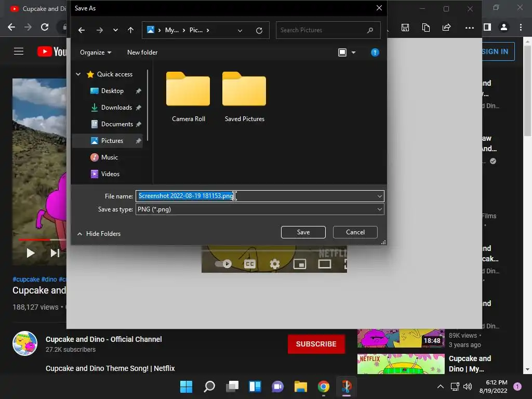Create a New folder

pyautogui.click(x=142, y=52)
